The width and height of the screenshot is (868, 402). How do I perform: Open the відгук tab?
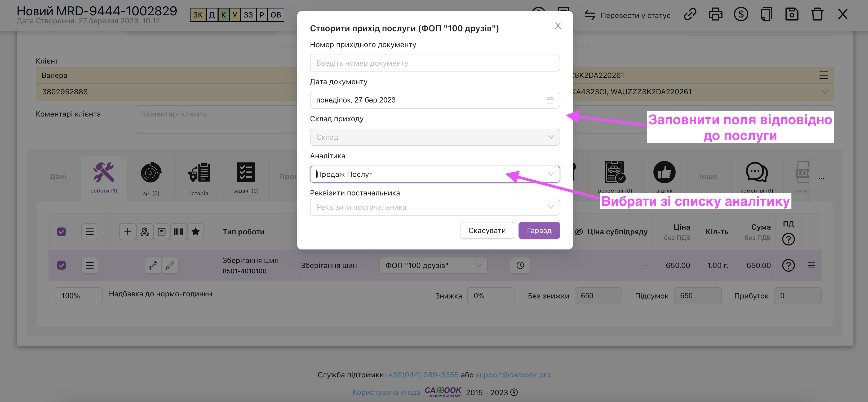[x=664, y=177]
